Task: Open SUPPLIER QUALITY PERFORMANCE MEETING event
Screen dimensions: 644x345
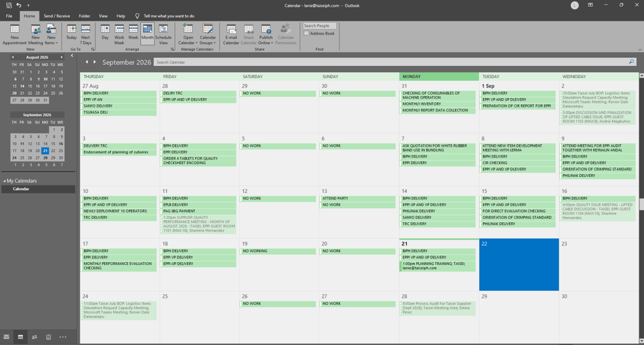Action: click(x=198, y=224)
